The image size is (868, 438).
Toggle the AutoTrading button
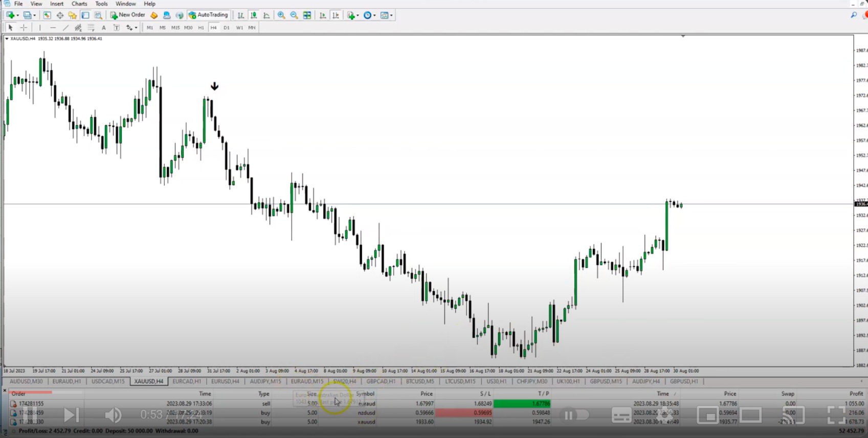pyautogui.click(x=208, y=15)
